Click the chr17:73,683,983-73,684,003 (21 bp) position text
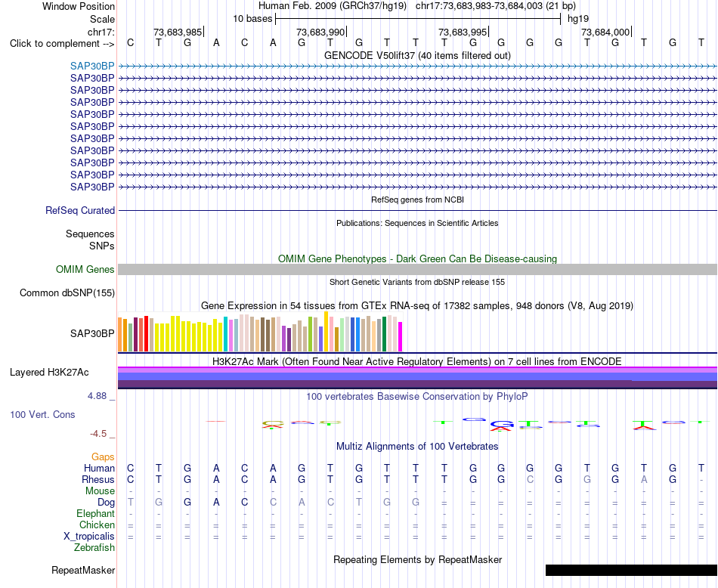This screenshot has height=588, width=718. pos(496,6)
